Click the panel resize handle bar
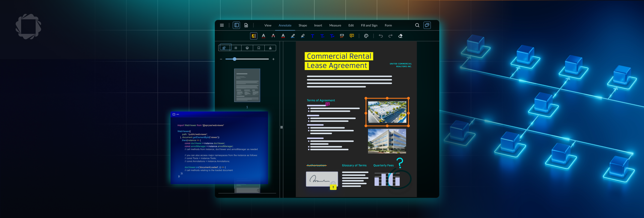The height and width of the screenshot is (218, 644). [x=281, y=127]
